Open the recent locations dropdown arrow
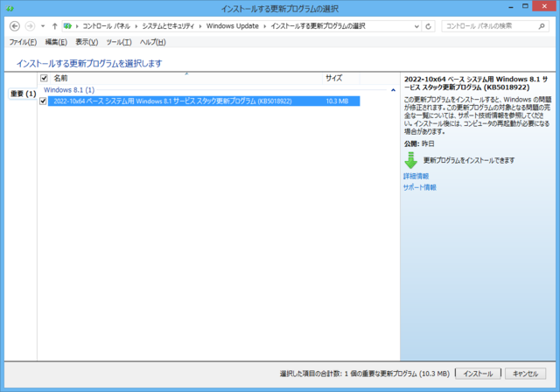Screen dimensions: 560x392 43,26
